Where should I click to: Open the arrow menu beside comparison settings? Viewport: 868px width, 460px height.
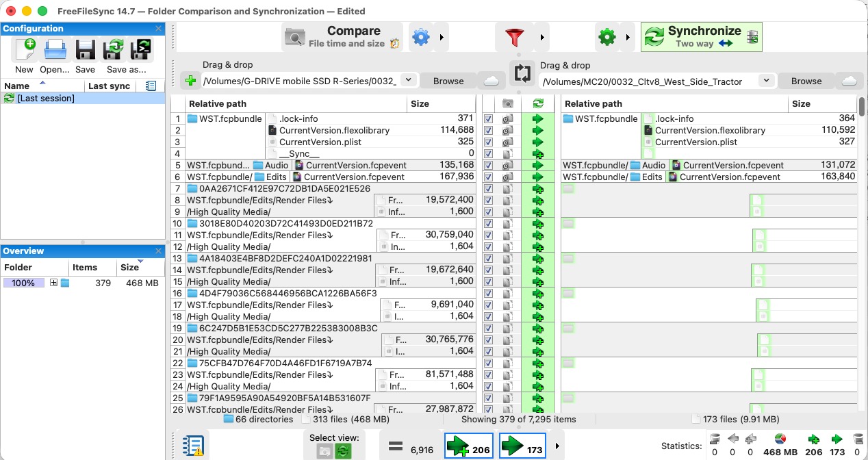(x=442, y=37)
